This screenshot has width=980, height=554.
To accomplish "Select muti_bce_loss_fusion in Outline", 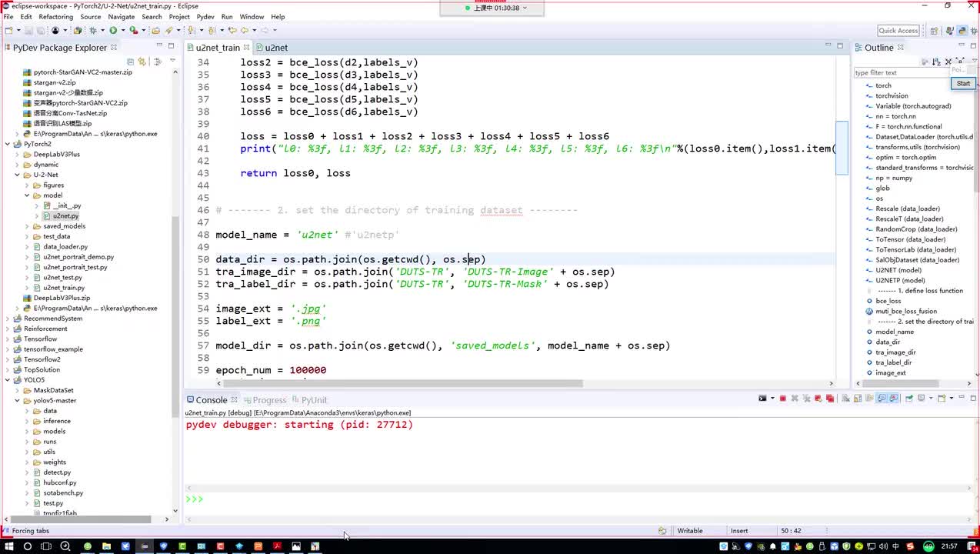I will point(906,312).
